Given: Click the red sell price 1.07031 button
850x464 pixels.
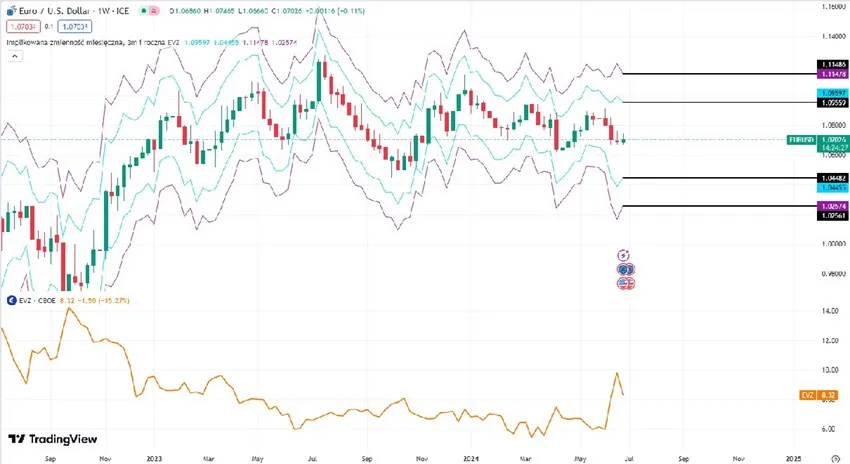Looking at the screenshot, I should point(23,26).
